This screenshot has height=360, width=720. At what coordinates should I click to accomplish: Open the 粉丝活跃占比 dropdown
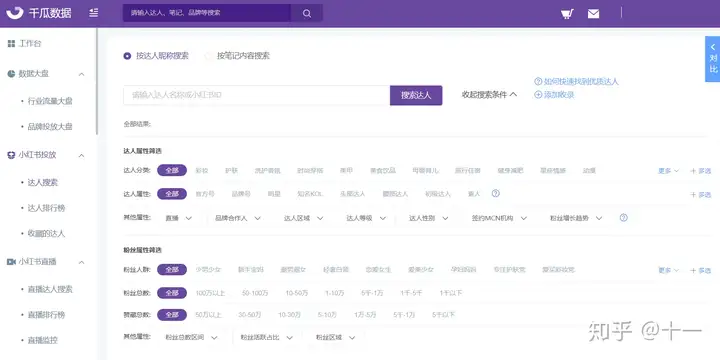pos(266,338)
